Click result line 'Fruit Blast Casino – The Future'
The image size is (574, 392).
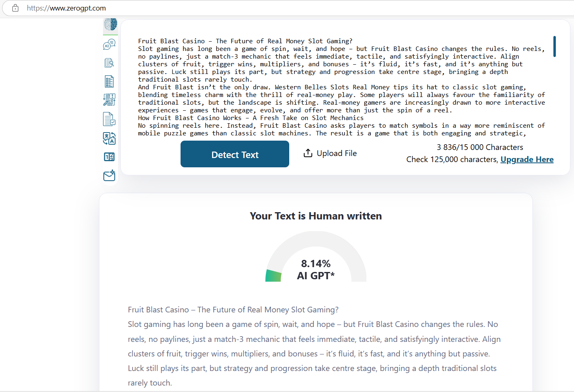(233, 310)
